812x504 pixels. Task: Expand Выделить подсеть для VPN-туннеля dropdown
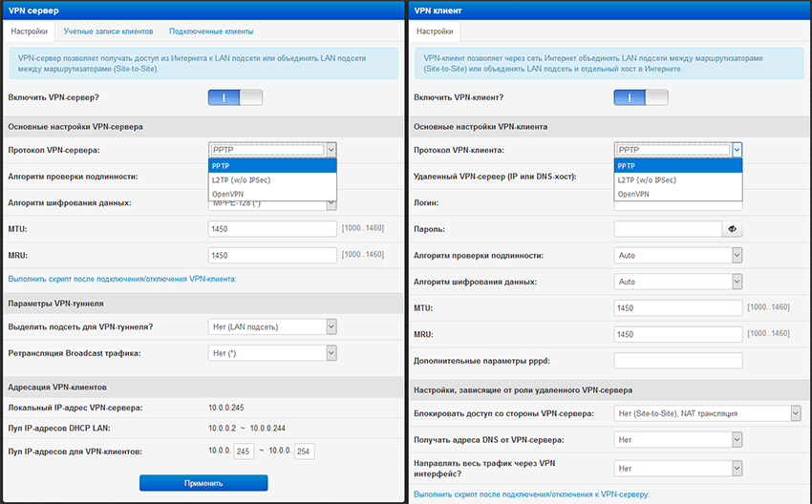[x=272, y=327]
